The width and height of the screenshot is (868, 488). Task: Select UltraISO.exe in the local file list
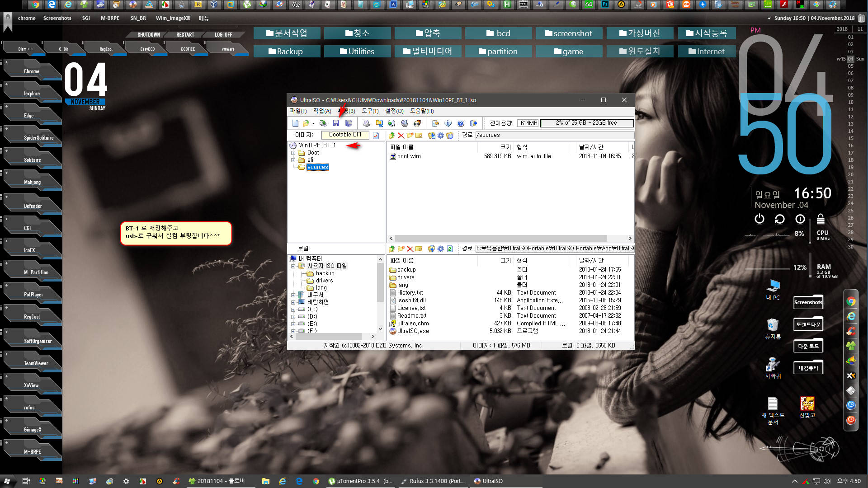pyautogui.click(x=413, y=331)
